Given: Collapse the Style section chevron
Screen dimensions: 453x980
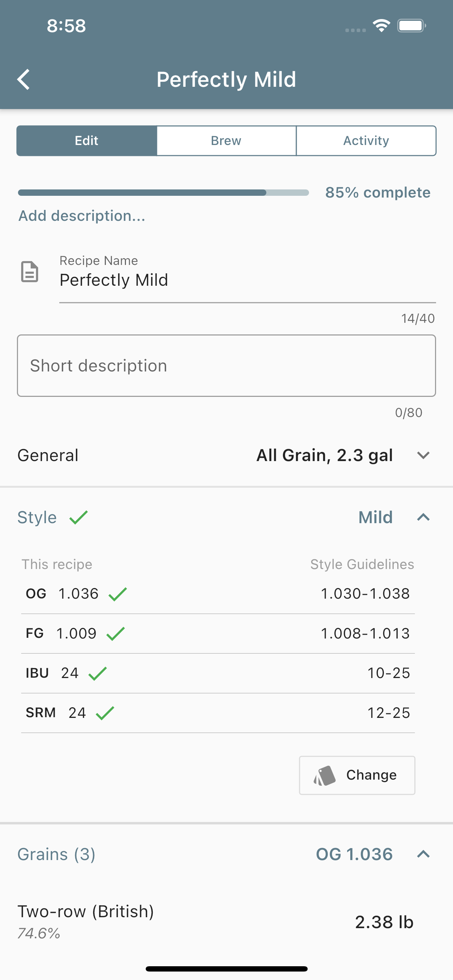Looking at the screenshot, I should click(x=423, y=518).
